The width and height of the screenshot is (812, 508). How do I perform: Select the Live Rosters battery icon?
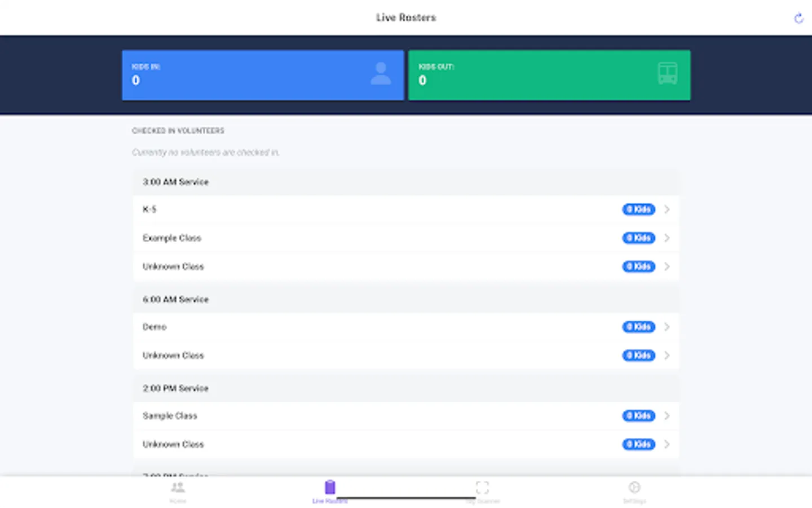(x=330, y=487)
